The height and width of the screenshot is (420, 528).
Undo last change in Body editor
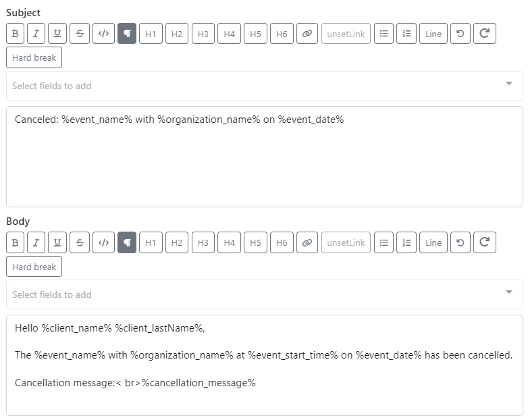point(460,242)
